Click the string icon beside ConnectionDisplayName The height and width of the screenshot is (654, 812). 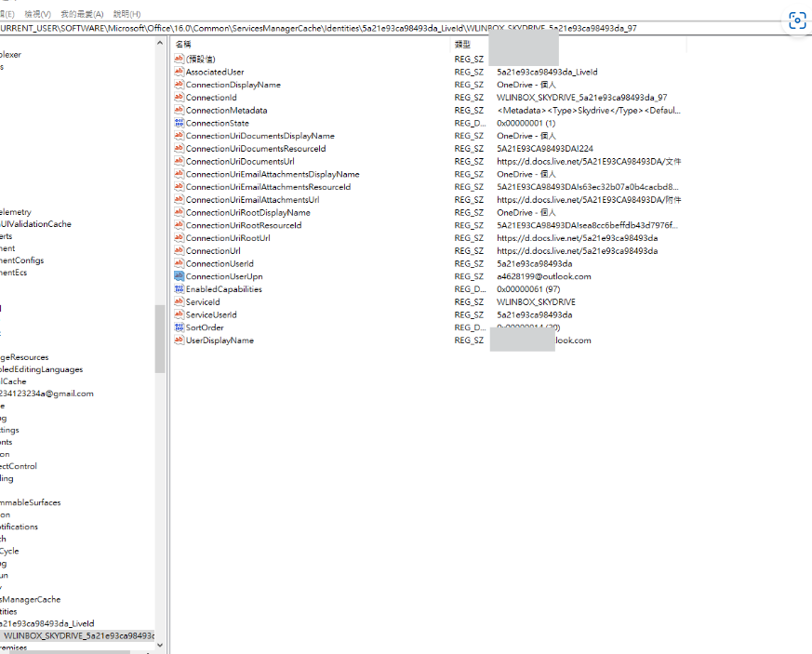pos(180,85)
